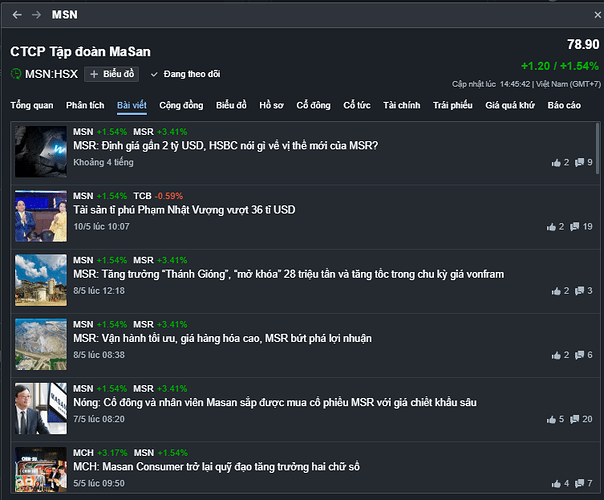Click the MSN:HSX symbol label
Image resolution: width=604 pixels, height=500 pixels.
(51, 74)
